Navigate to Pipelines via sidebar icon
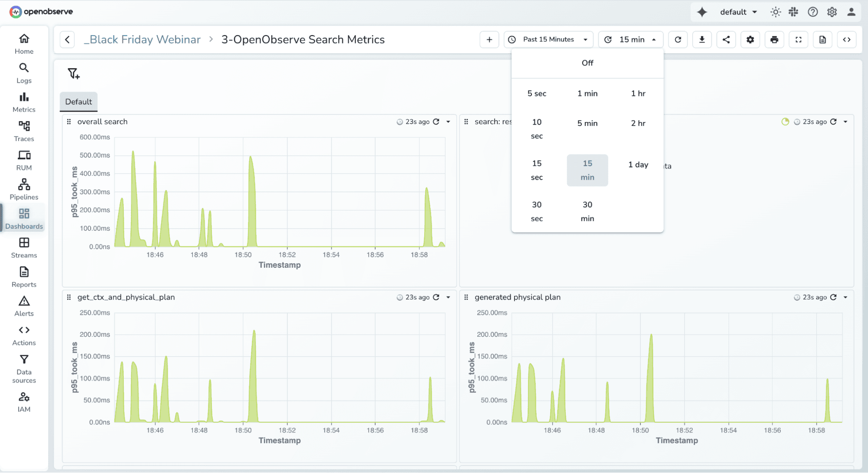This screenshot has height=473, width=868. pyautogui.click(x=24, y=190)
